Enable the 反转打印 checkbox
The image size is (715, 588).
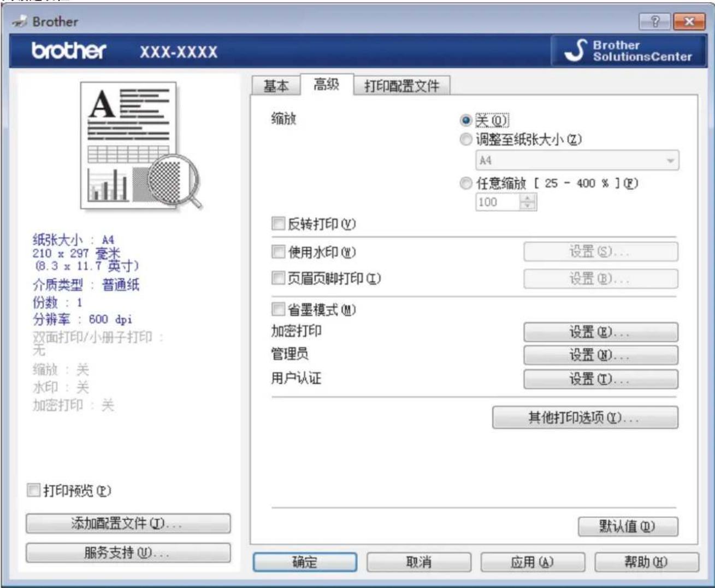(x=278, y=224)
